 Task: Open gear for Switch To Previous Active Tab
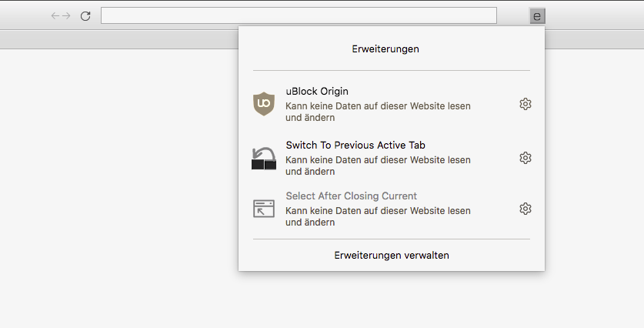(526, 158)
